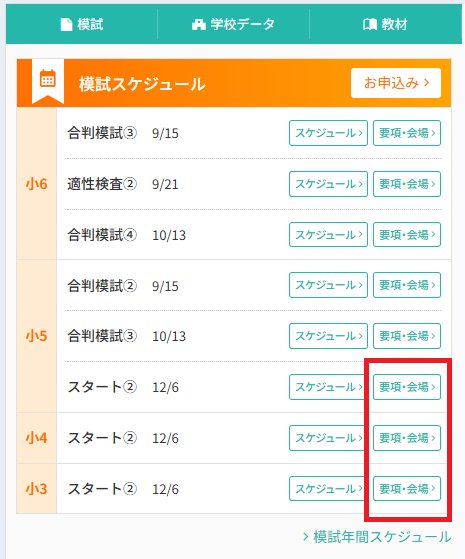
Task: Open 要項・会場 for 小5 スタート② 12/6
Action: pos(407,387)
